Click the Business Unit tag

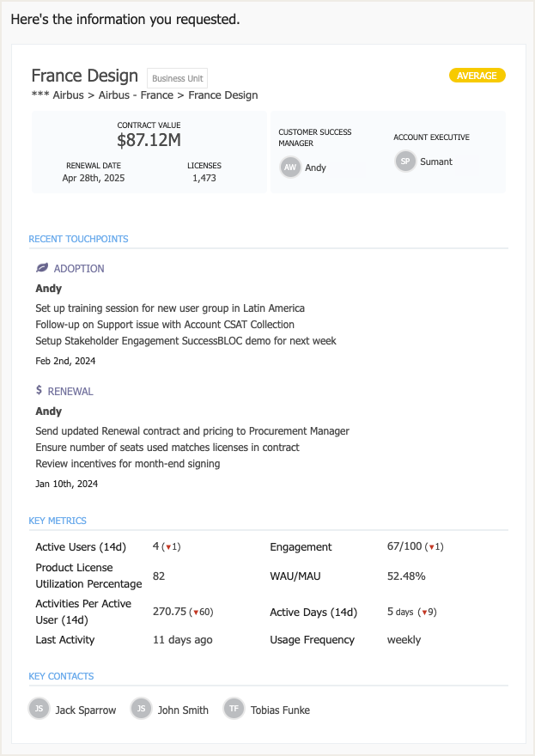[177, 78]
